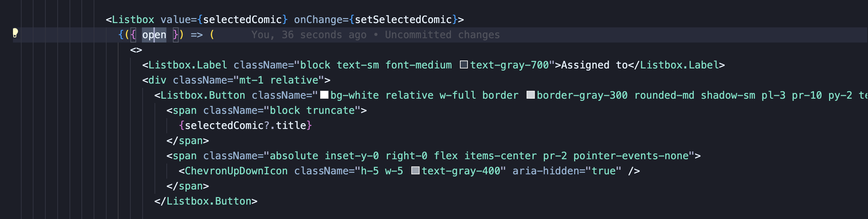Click the Listbox opening tag name
This screenshot has height=219, width=868.
coord(133,20)
